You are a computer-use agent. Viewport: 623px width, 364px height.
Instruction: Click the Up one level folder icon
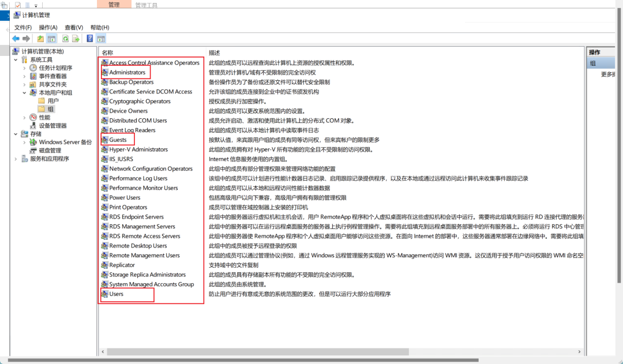tap(40, 39)
